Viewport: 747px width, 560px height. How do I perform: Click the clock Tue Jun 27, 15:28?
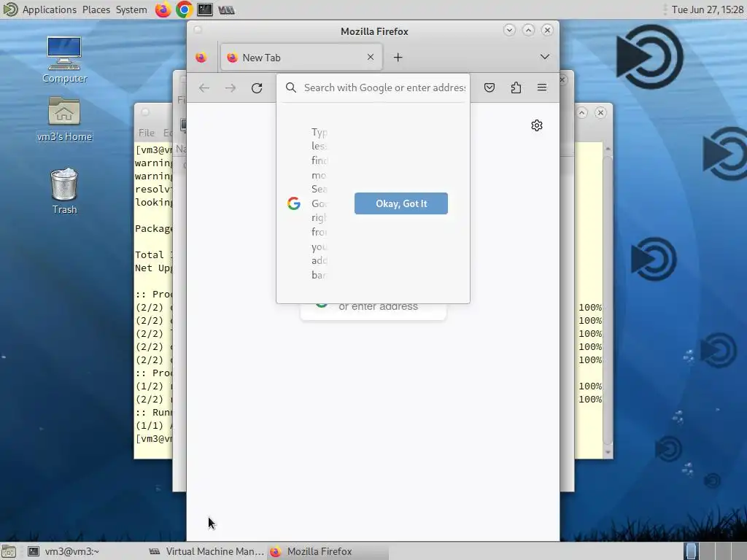click(707, 9)
